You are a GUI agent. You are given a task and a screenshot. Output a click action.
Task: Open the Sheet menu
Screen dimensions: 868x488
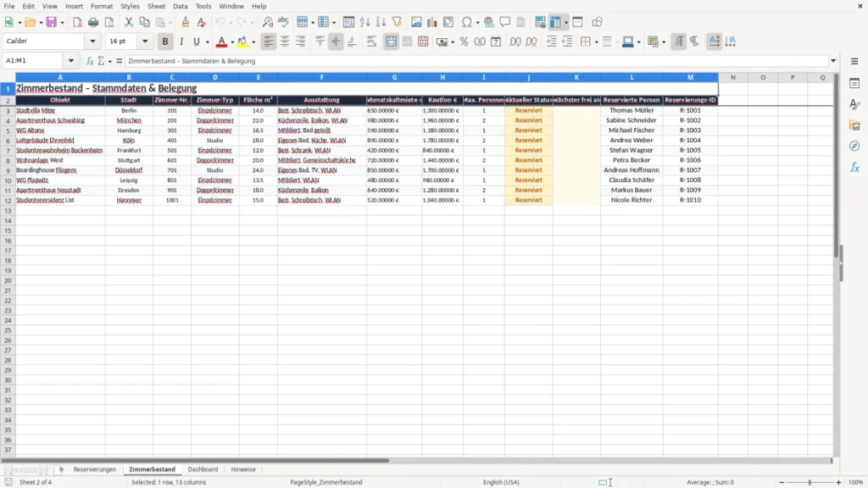[x=156, y=6]
